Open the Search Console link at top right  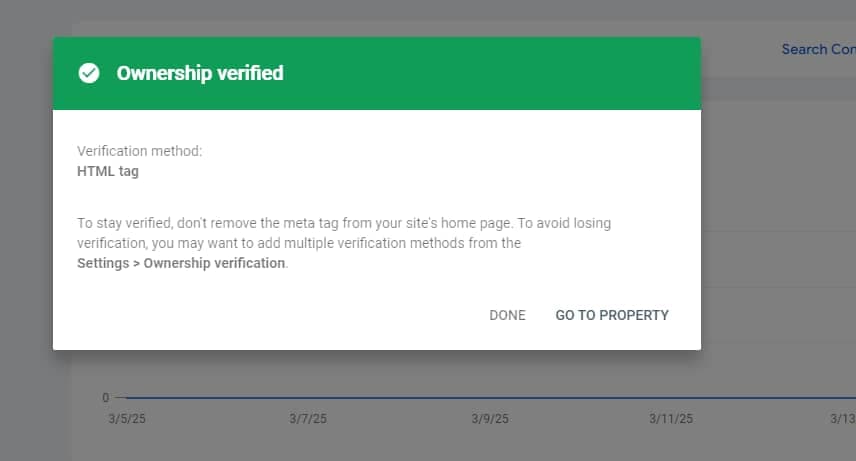pyautogui.click(x=818, y=49)
